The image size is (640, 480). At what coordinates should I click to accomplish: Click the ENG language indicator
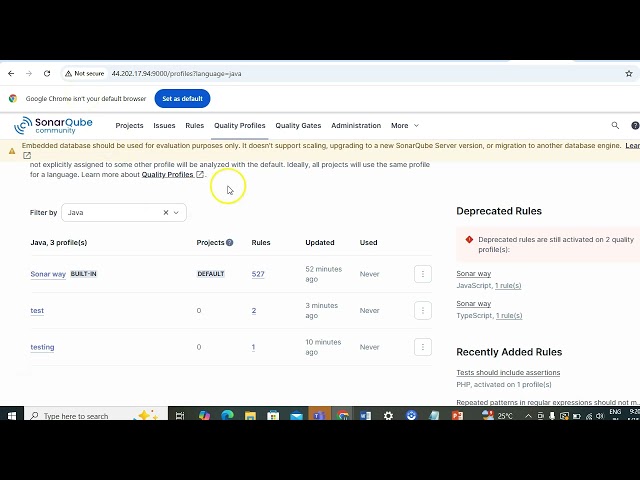(615, 412)
